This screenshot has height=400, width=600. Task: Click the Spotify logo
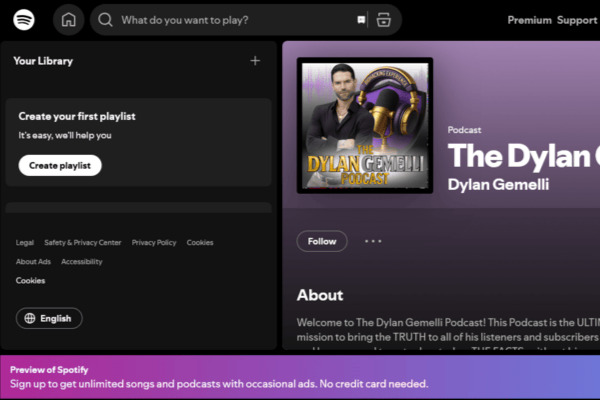point(24,20)
